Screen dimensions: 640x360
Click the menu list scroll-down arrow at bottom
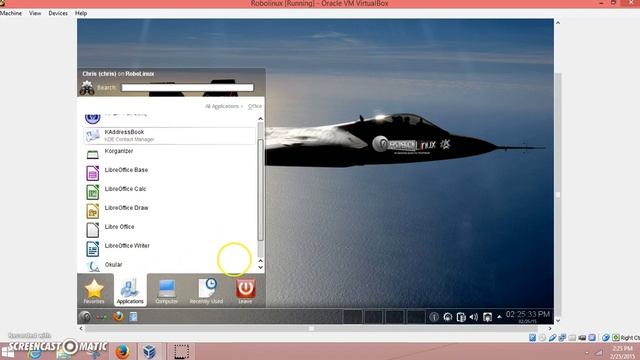pos(260,268)
